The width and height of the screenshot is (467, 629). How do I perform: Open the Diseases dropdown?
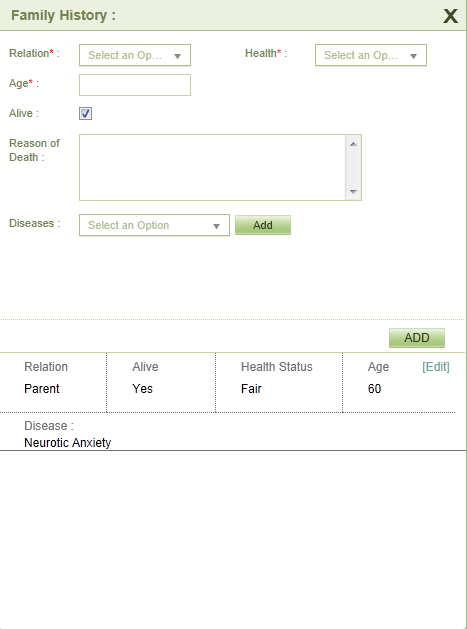154,225
